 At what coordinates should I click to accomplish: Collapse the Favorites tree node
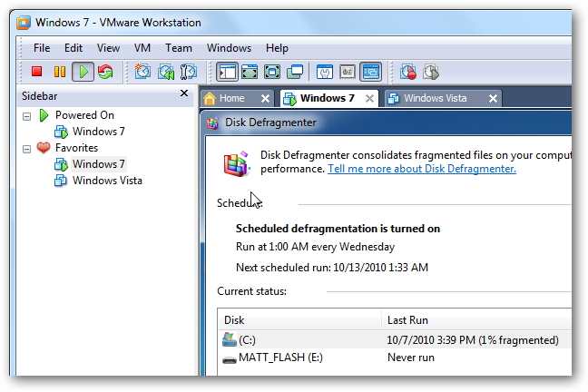coord(26,149)
